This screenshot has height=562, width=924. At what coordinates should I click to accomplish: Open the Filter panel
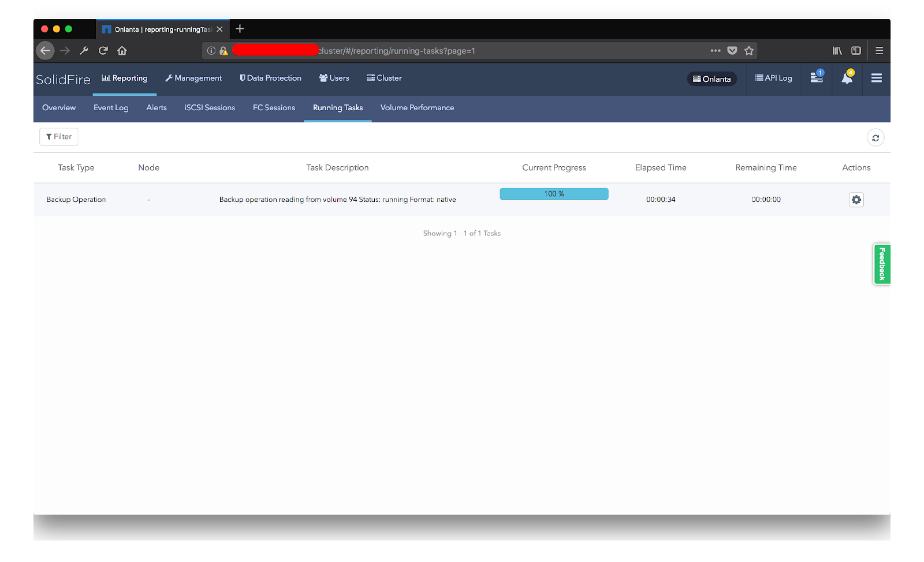[x=58, y=137]
